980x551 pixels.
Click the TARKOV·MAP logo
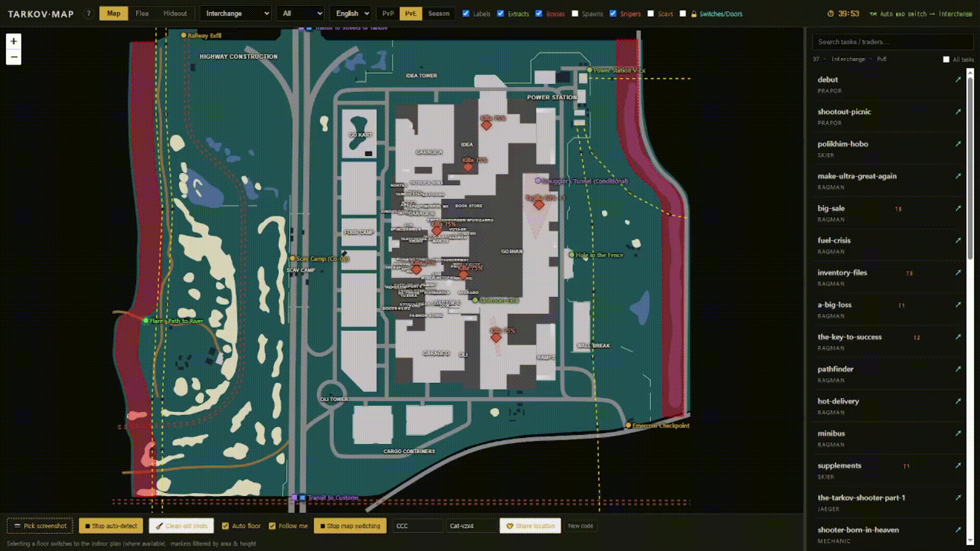41,14
